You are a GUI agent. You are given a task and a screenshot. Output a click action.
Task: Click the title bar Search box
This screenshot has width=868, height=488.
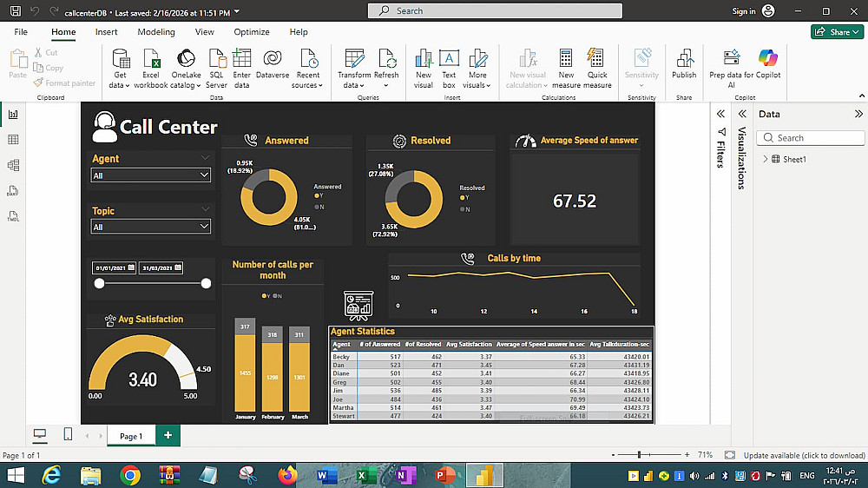click(495, 11)
